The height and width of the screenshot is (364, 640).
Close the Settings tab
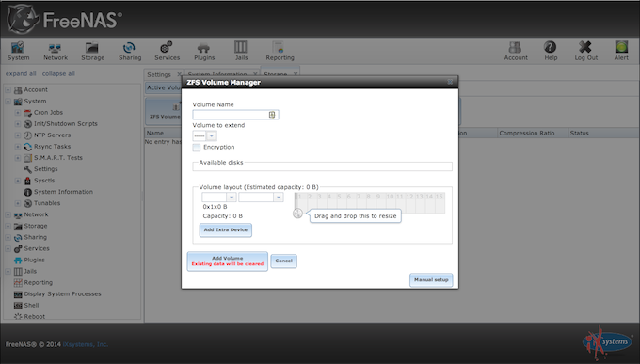pyautogui.click(x=179, y=74)
